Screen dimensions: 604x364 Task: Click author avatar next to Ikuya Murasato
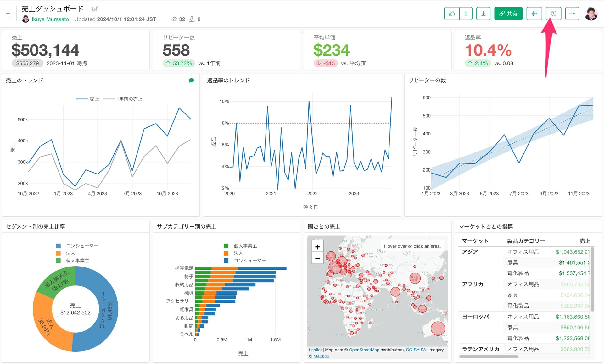coord(26,19)
